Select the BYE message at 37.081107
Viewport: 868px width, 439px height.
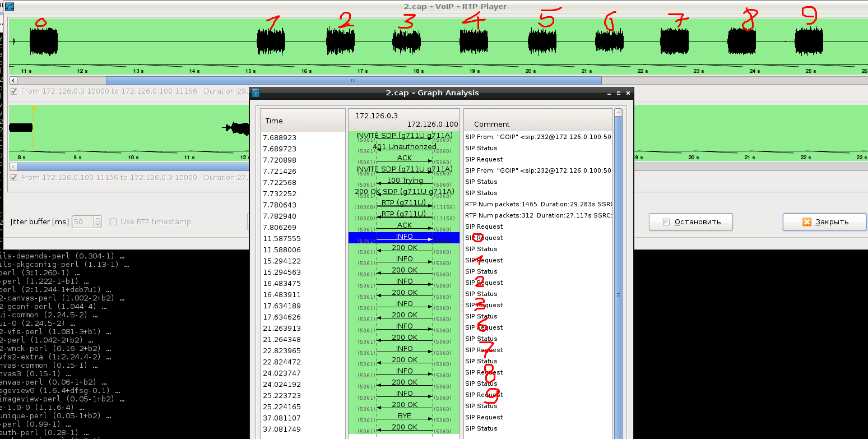[x=404, y=417]
